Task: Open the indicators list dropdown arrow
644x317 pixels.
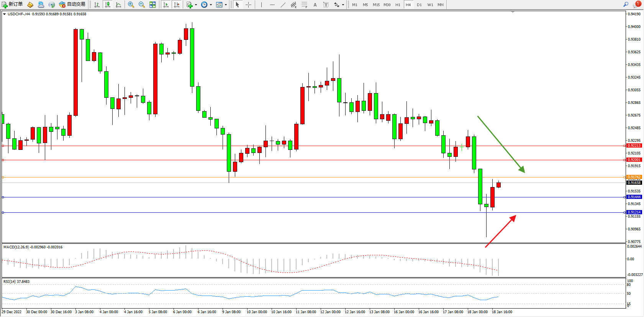Action: (x=196, y=5)
